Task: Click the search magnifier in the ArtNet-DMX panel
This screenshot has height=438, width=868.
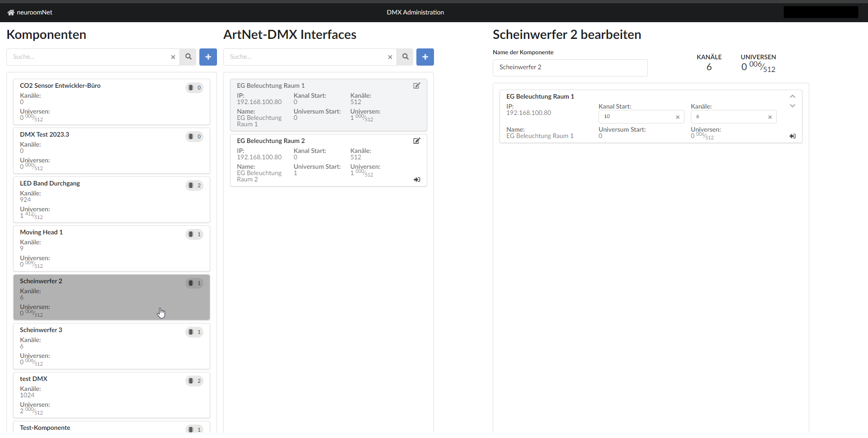Action: tap(405, 57)
